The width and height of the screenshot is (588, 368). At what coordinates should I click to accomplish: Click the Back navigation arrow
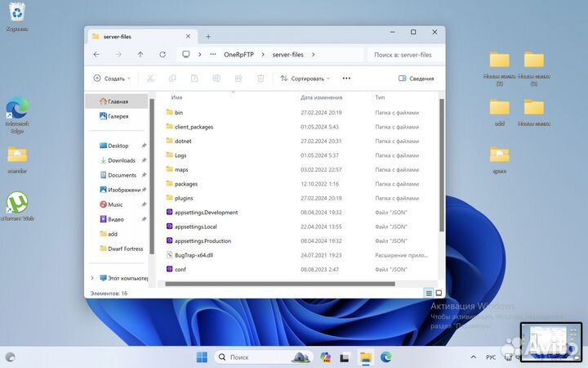[x=97, y=55]
